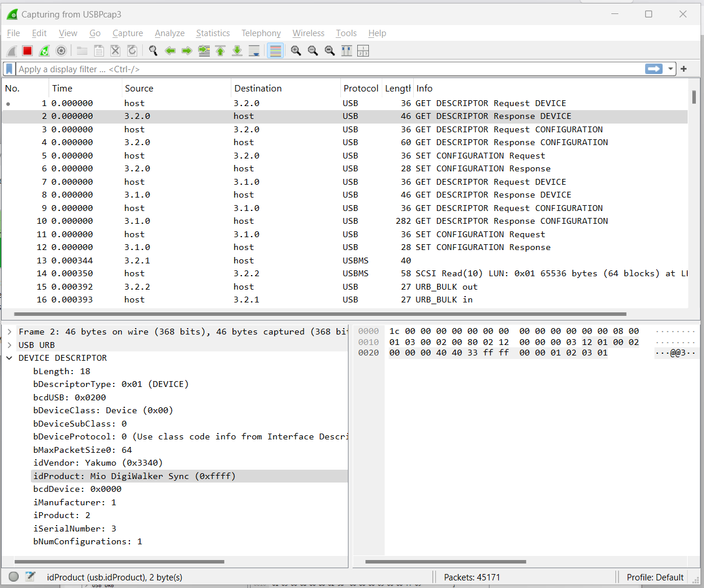Select the bcdUSB: 0x0200 field
704x588 pixels.
[70, 397]
